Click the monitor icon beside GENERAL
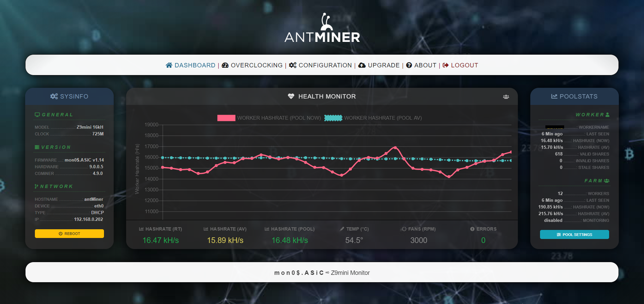This screenshot has height=304, width=644. pyautogui.click(x=37, y=115)
